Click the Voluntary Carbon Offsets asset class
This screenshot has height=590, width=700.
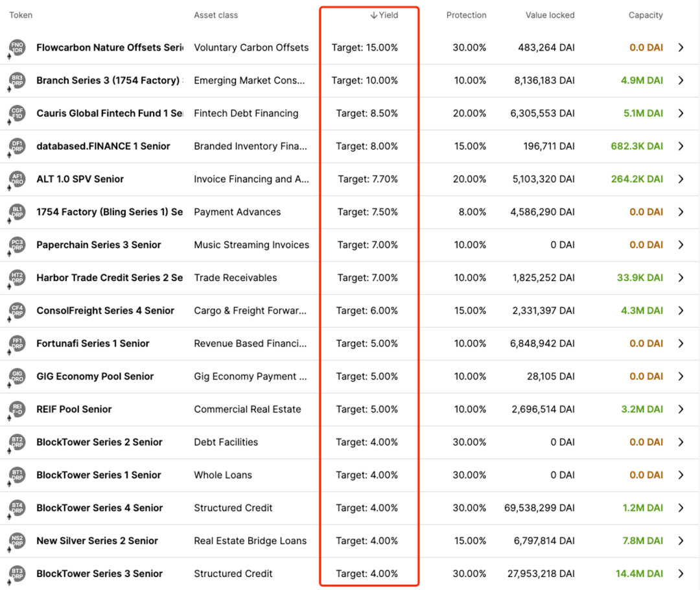[x=251, y=47]
